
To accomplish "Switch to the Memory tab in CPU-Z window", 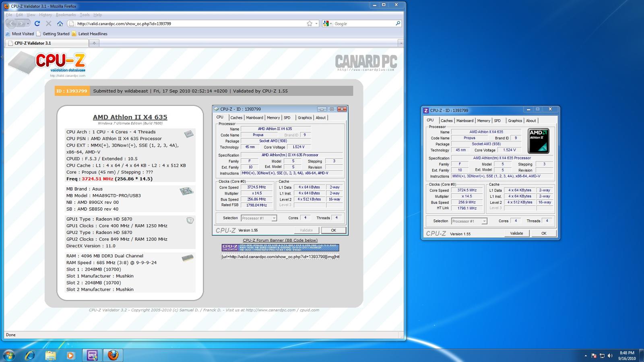I will click(x=483, y=121).
